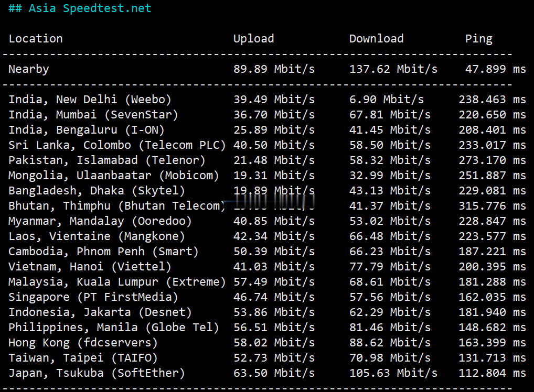Select the "Upload" column header

pyautogui.click(x=254, y=39)
